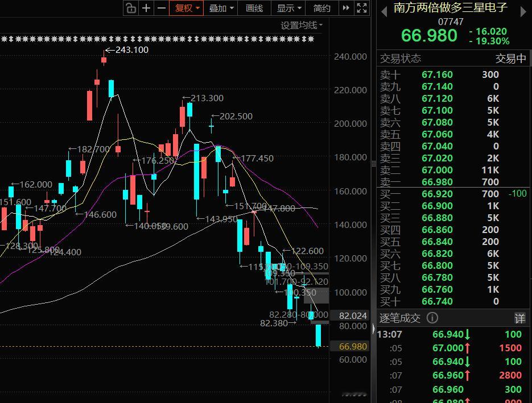This screenshot has height=403, width=532.
Task: Go to previous stock with left arrow
Action: (x=384, y=12)
